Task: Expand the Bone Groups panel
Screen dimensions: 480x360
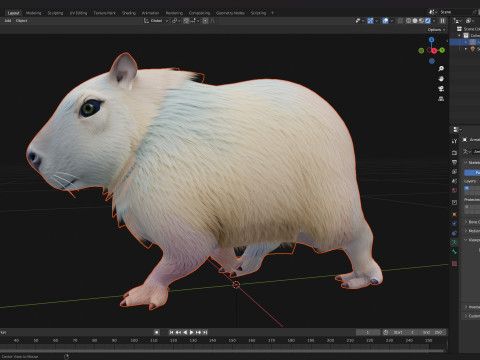Action: point(472,222)
